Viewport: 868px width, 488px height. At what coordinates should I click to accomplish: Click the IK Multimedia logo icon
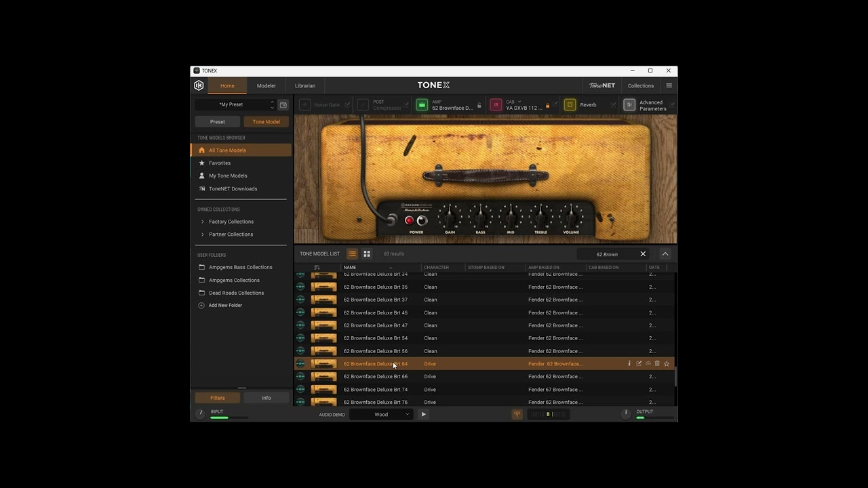coord(199,85)
